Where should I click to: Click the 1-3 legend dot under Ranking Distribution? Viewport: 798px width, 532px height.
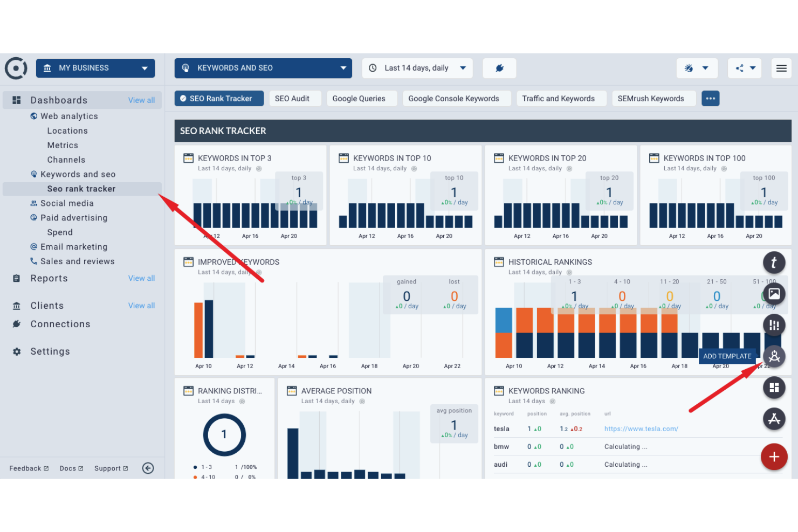(x=195, y=467)
